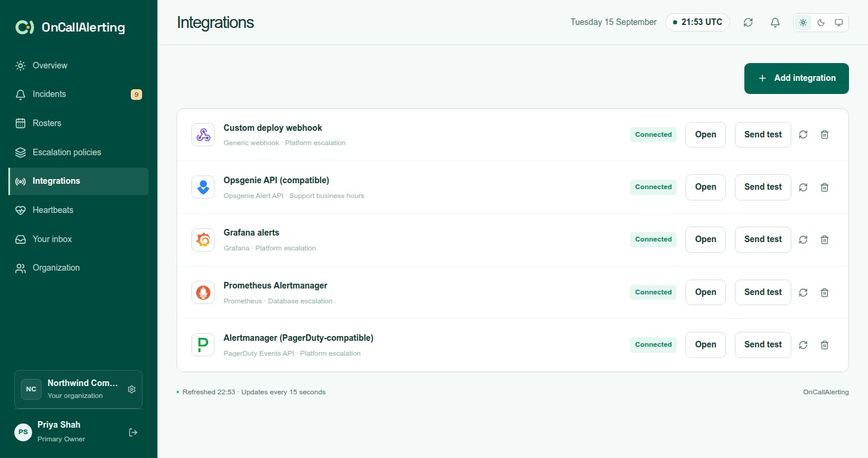Image resolution: width=868 pixels, height=458 pixels.
Task: Send test for Prometheus Alertmanager
Action: (x=763, y=292)
